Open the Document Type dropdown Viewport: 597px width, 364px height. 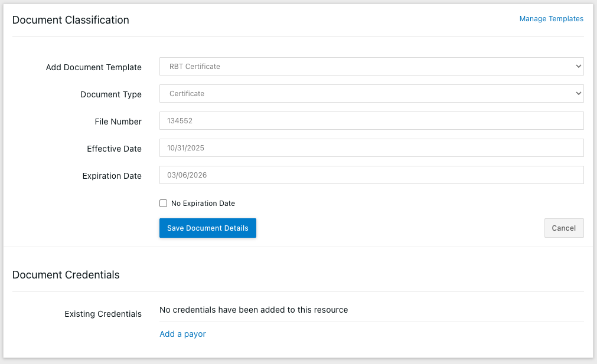[x=371, y=94]
